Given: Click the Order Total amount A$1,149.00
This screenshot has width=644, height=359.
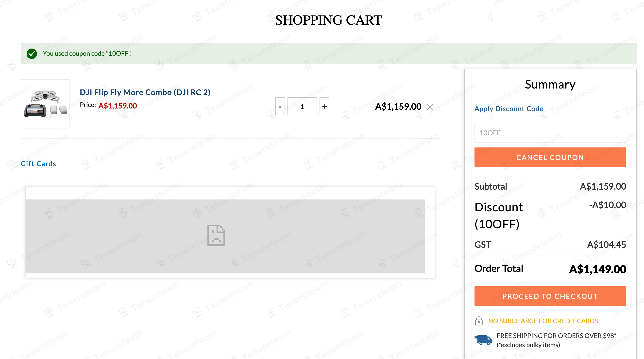Looking at the screenshot, I should point(597,269).
